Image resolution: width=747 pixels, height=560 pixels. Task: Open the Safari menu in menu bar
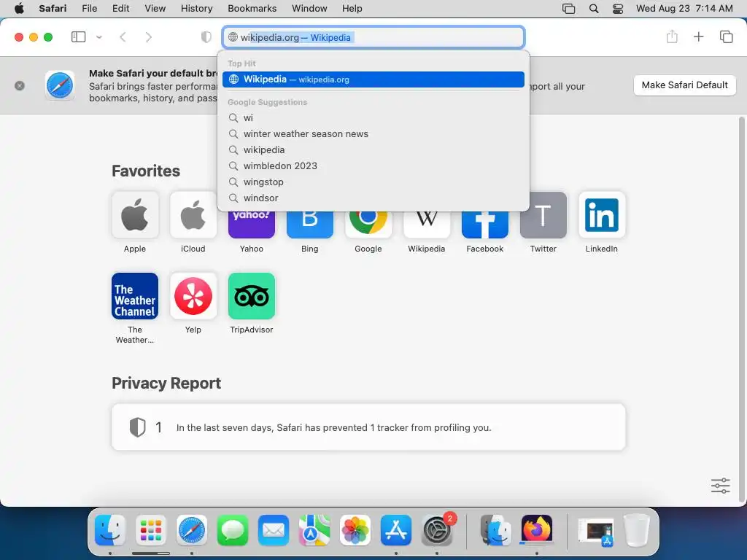[53, 8]
